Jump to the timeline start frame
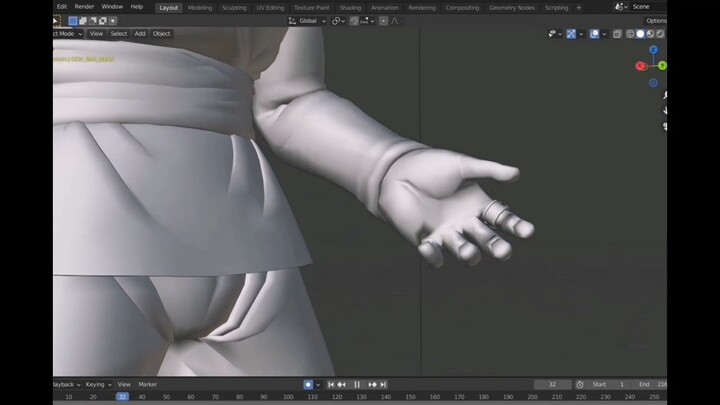Image resolution: width=720 pixels, height=405 pixels. [x=331, y=384]
